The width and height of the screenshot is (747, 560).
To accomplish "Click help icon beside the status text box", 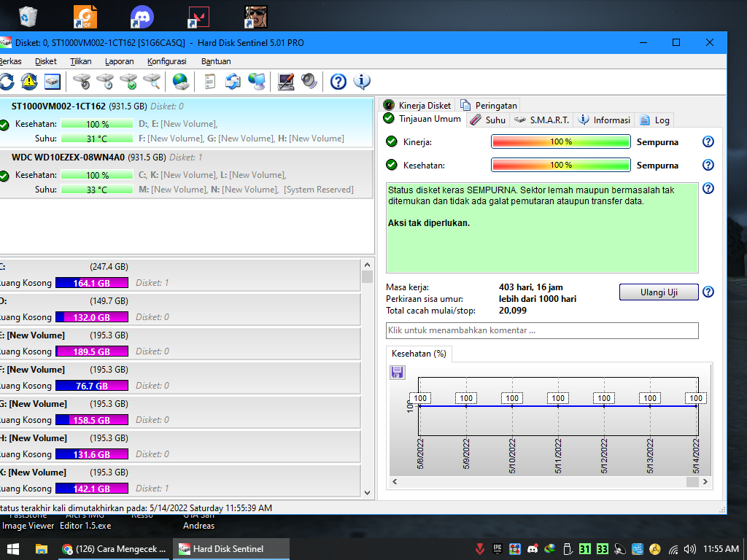I will (708, 188).
